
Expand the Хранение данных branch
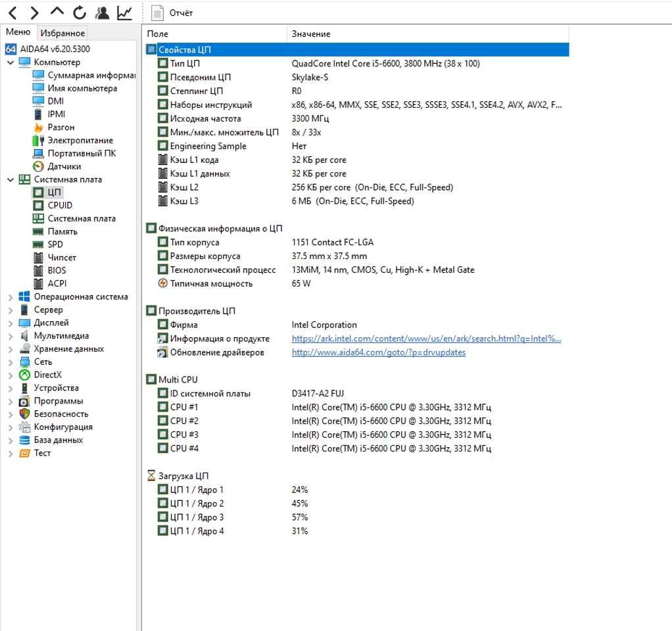[11, 350]
